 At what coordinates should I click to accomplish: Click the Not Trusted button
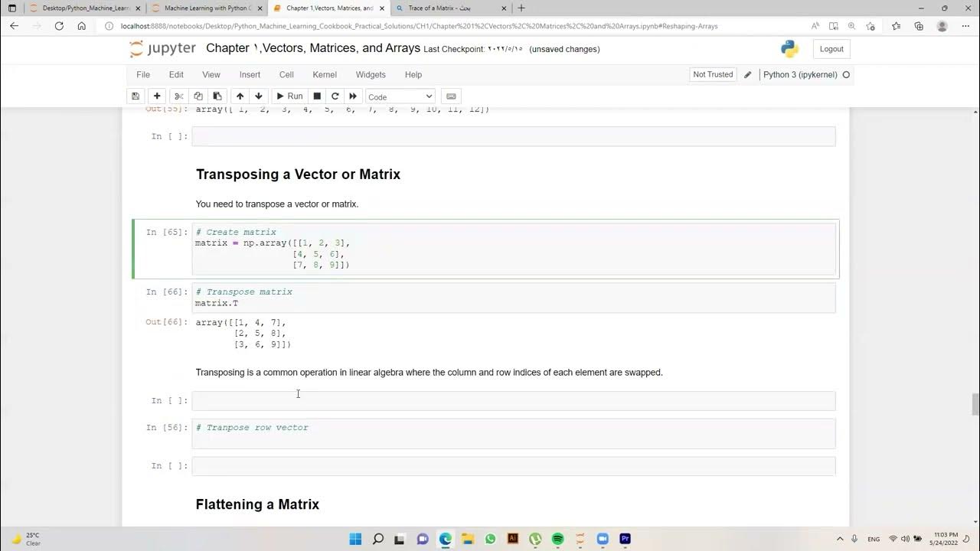(713, 75)
